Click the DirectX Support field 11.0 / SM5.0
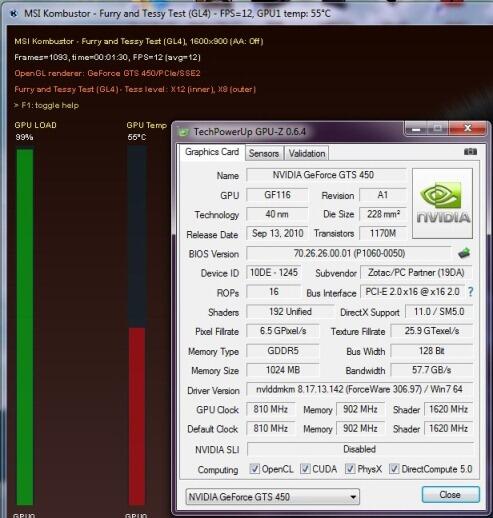Image resolution: width=493 pixels, height=518 pixels. point(439,312)
